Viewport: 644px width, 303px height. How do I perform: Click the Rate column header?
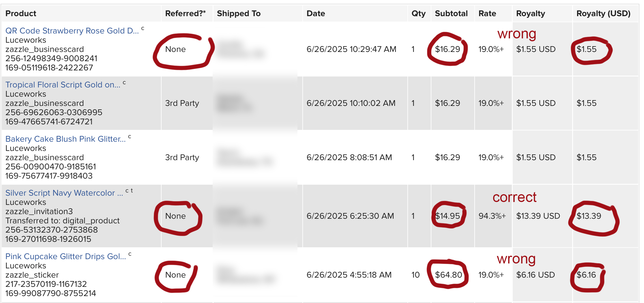click(487, 13)
